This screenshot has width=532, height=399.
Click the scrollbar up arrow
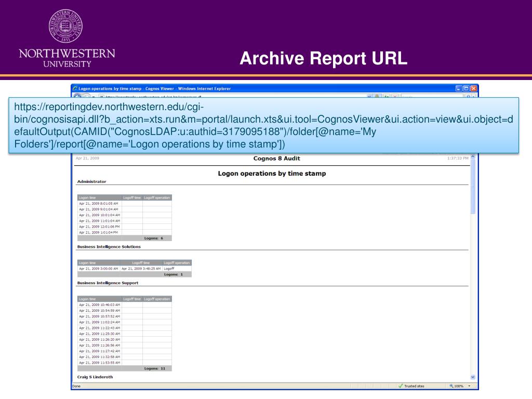(473, 157)
